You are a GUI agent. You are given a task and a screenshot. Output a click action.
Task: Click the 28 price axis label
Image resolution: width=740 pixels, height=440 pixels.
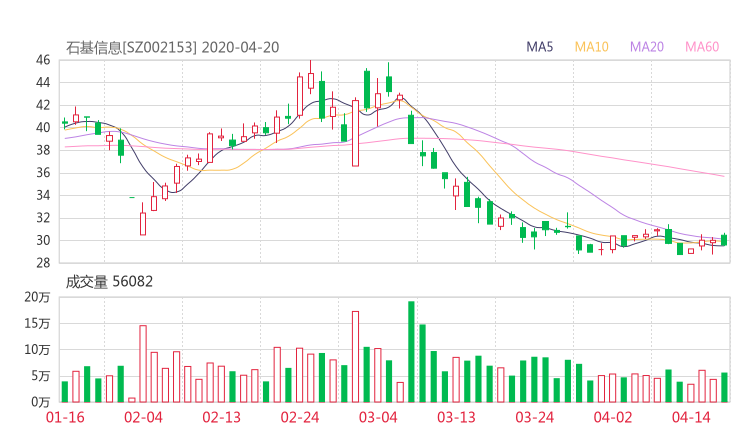pyautogui.click(x=43, y=263)
